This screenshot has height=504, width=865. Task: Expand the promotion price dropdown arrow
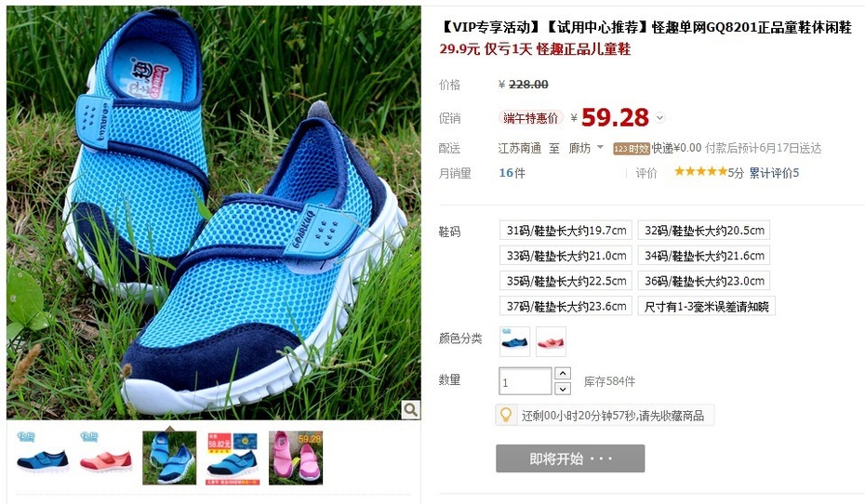tap(659, 117)
